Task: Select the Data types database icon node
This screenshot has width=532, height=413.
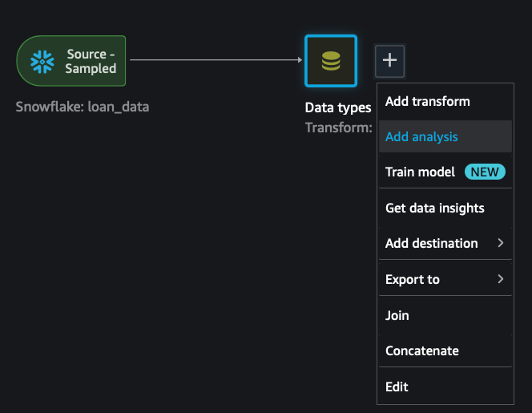Action: [330, 61]
